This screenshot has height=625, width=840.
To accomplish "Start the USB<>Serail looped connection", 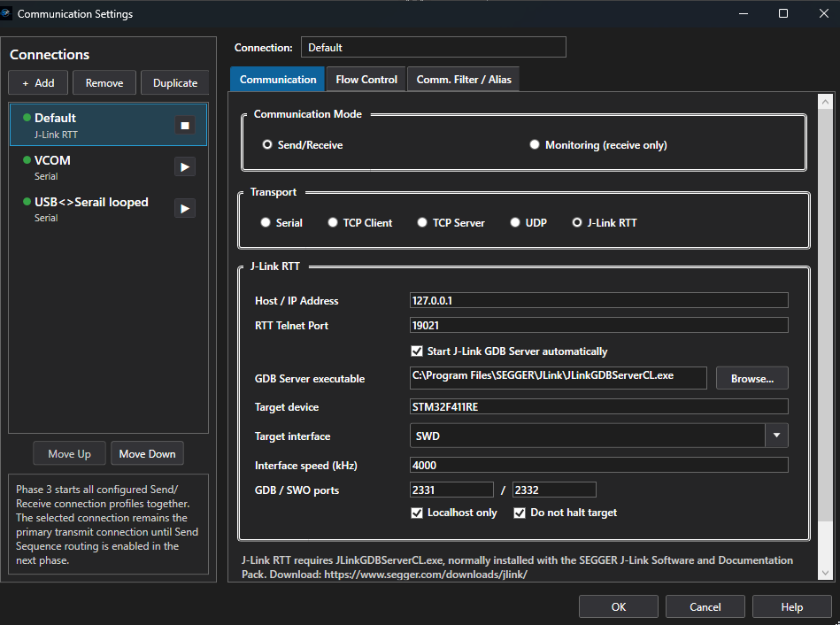I will coord(185,209).
